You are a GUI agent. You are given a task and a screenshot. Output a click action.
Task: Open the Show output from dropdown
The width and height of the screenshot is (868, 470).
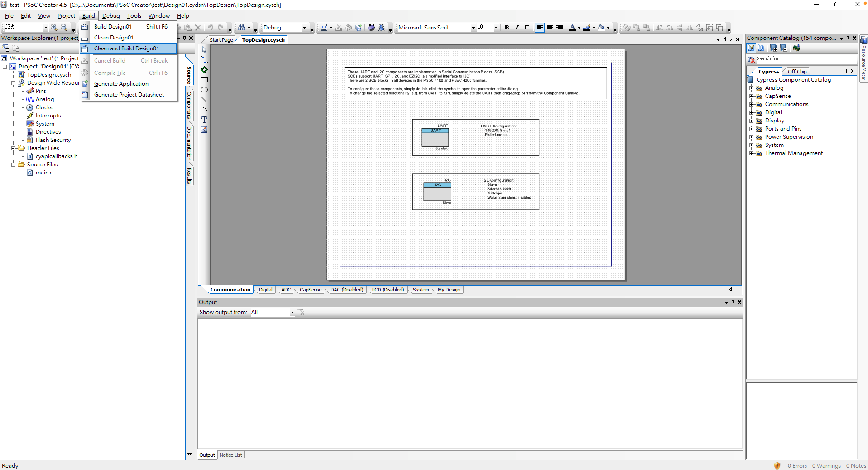click(292, 312)
